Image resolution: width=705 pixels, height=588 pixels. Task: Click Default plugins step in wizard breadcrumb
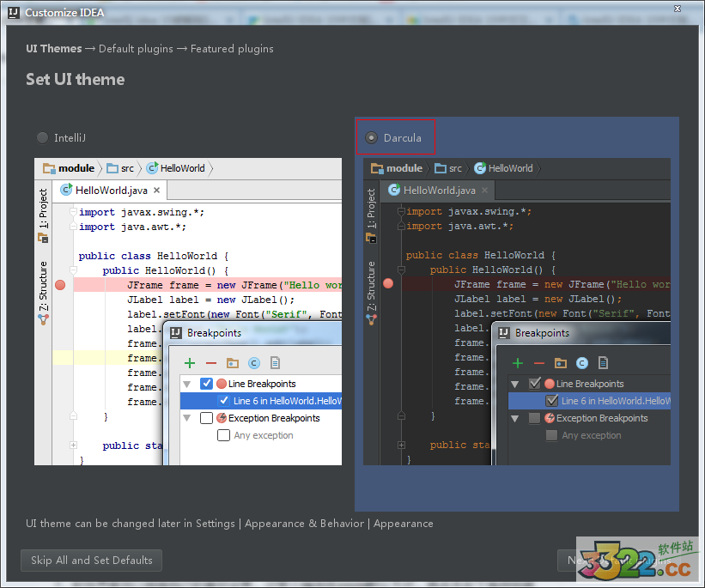[136, 49]
